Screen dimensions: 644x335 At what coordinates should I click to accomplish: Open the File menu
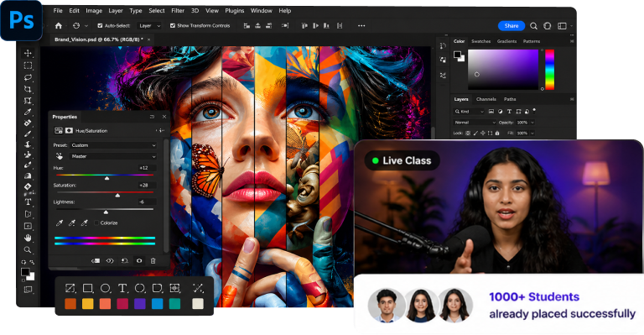(x=58, y=11)
